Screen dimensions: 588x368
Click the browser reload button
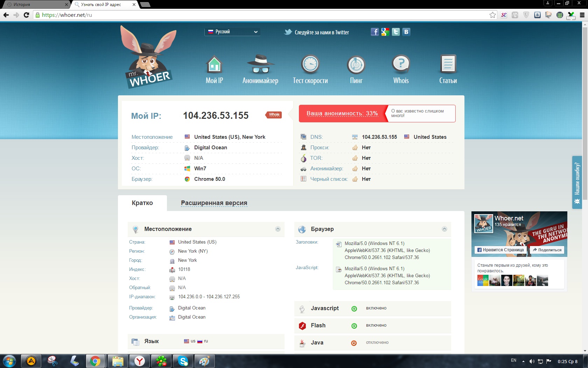click(x=26, y=15)
